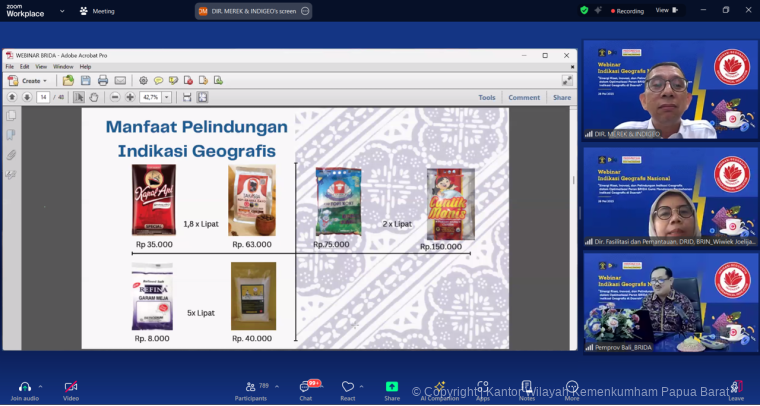
Task: Open the zoom percentage dropdown
Action: [167, 97]
